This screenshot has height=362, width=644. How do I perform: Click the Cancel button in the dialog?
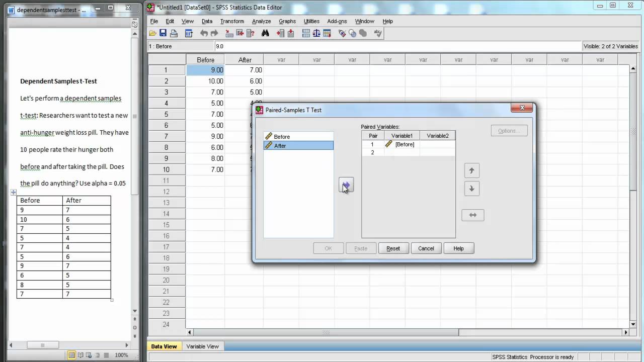click(426, 248)
